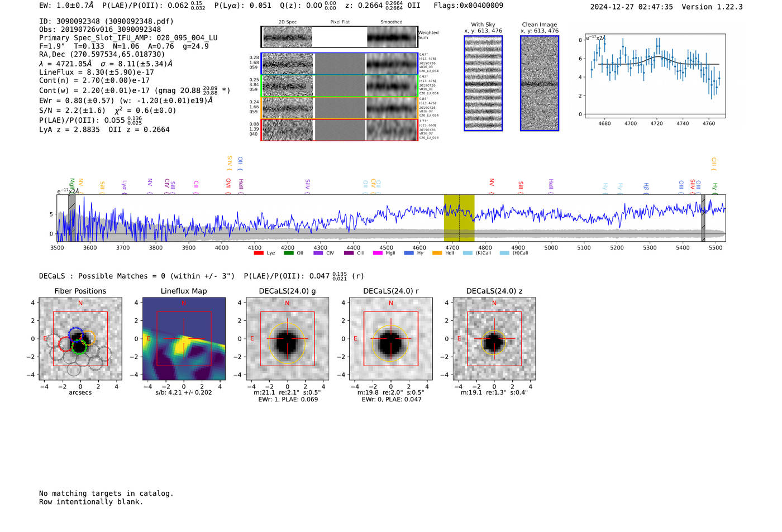The height and width of the screenshot is (532, 782).
Task: Click 'EWr: 1, PLAE: 0.069' caption
Action: [288, 399]
